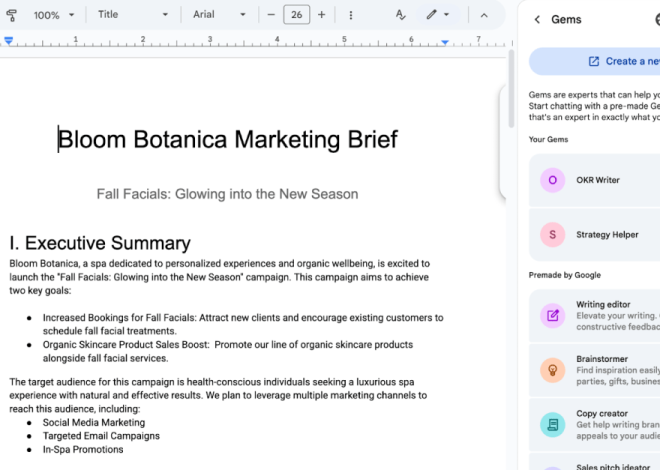Click the right indent marker on the ruler
Image resolution: width=660 pixels, height=470 pixels.
coord(445,42)
